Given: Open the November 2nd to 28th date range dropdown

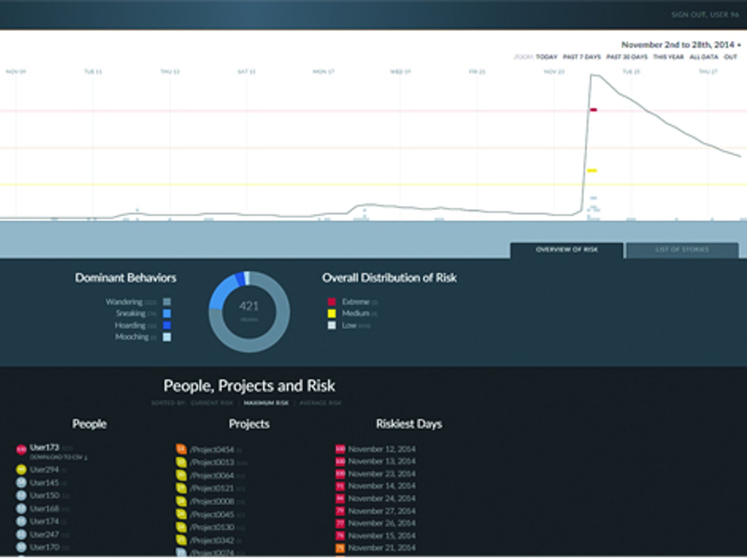Looking at the screenshot, I should [x=681, y=45].
